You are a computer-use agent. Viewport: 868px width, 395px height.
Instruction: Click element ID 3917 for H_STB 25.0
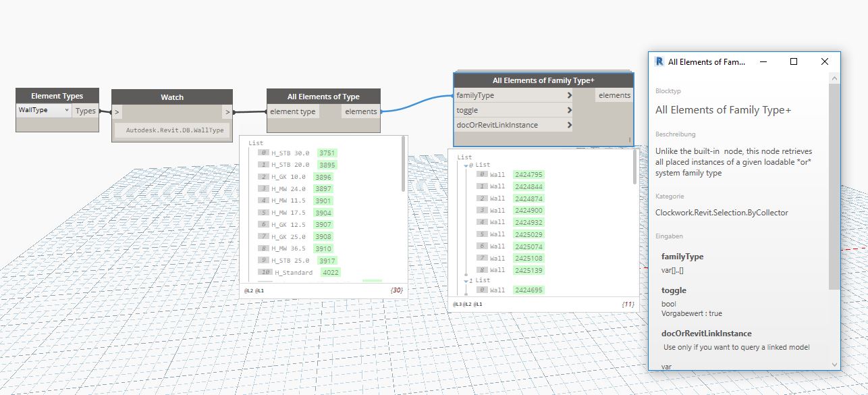(x=327, y=261)
